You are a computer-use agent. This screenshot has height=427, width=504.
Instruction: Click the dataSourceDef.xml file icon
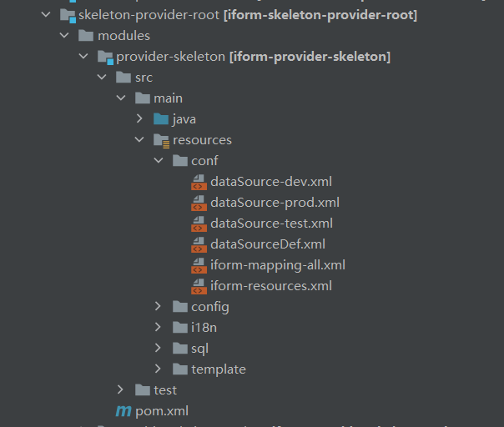click(199, 244)
